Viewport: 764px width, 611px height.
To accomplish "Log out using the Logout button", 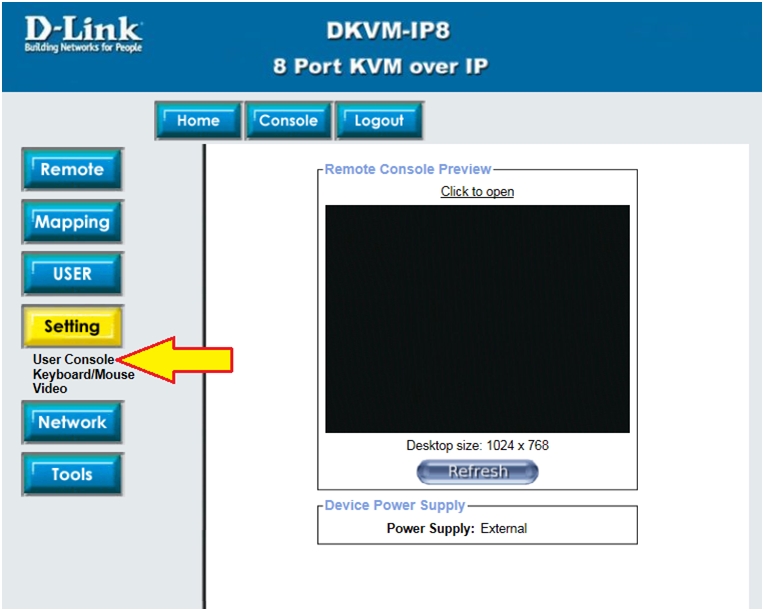I will (379, 121).
